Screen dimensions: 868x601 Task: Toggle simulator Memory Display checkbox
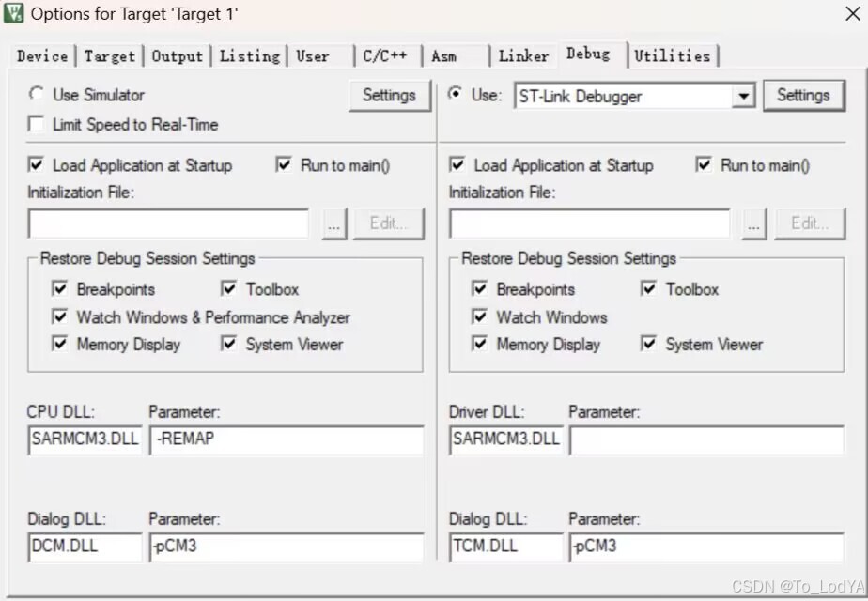coord(60,344)
